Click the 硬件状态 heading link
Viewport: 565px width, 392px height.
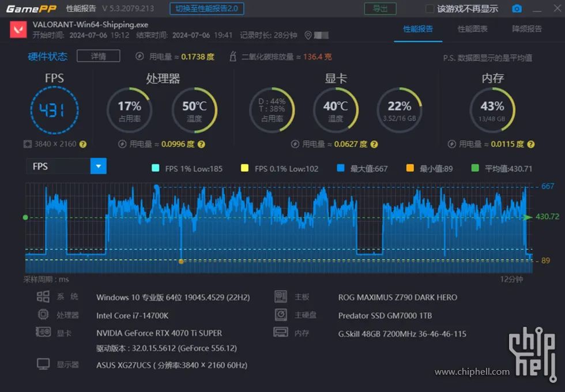47,56
